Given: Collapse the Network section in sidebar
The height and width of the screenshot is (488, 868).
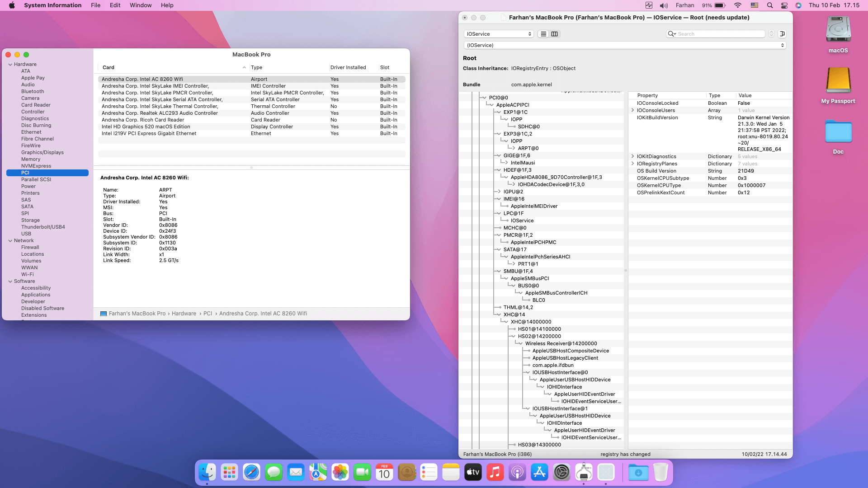Looking at the screenshot, I should (x=10, y=240).
